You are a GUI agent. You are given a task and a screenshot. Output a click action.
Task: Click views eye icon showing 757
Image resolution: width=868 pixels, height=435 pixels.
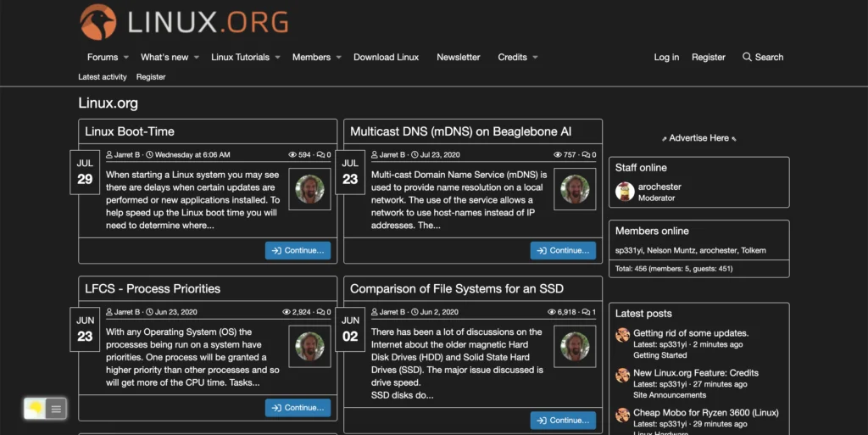tap(558, 155)
